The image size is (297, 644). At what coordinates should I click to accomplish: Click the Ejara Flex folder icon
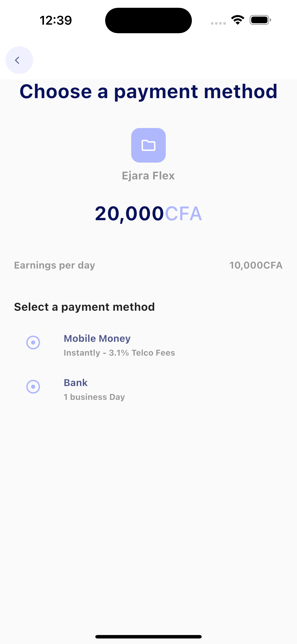coord(148,146)
